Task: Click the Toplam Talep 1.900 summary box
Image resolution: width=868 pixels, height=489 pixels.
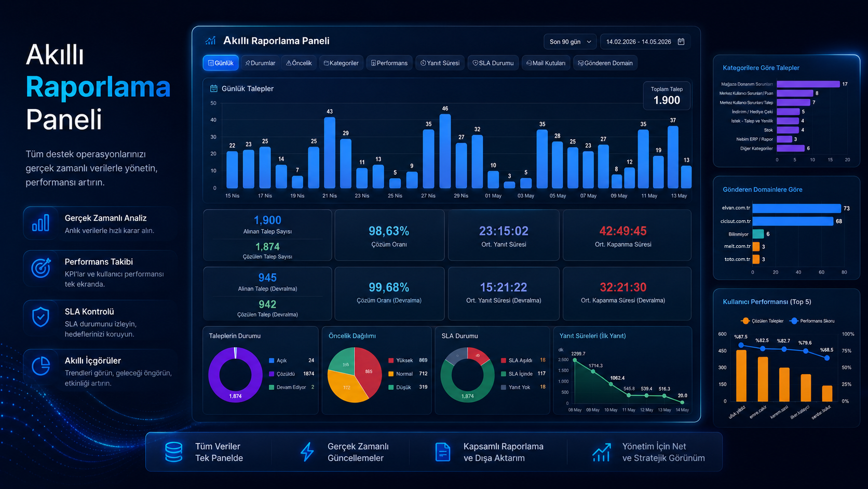Action: [x=667, y=95]
